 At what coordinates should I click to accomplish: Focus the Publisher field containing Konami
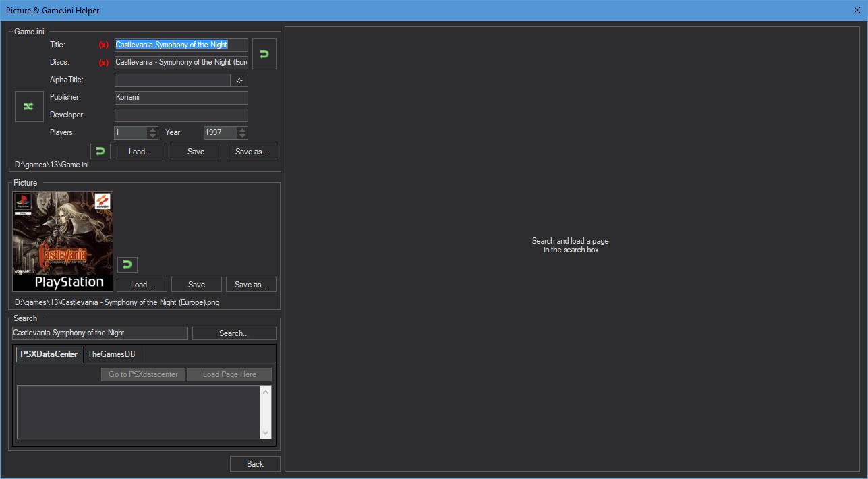click(x=181, y=97)
